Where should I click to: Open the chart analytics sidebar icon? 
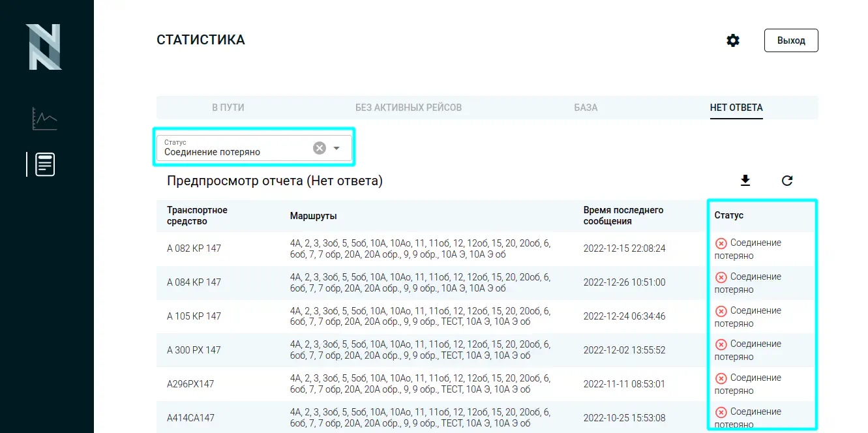(x=45, y=118)
